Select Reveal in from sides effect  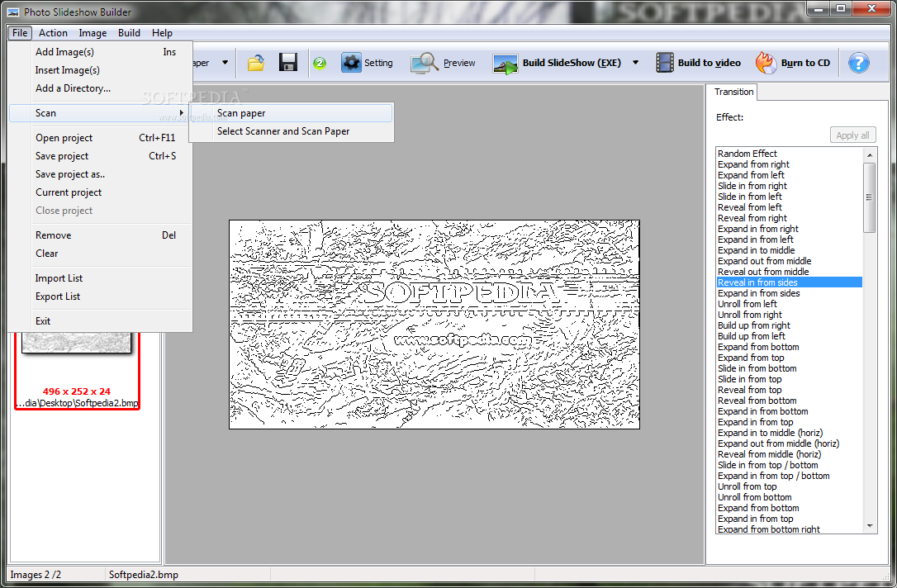tap(790, 282)
